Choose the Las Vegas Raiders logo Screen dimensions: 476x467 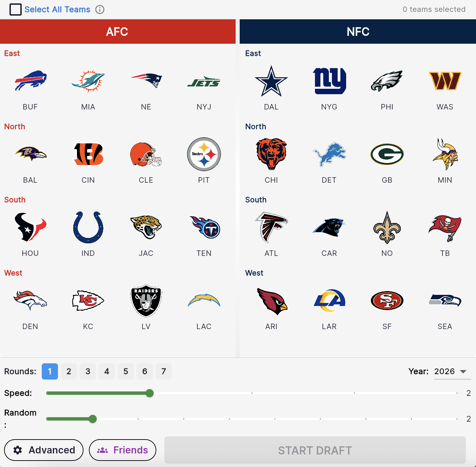146,301
